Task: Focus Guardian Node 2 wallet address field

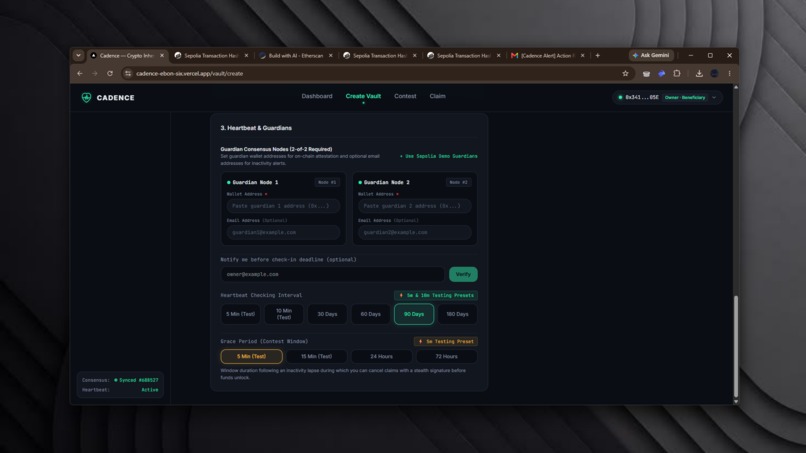Action: coord(415,206)
